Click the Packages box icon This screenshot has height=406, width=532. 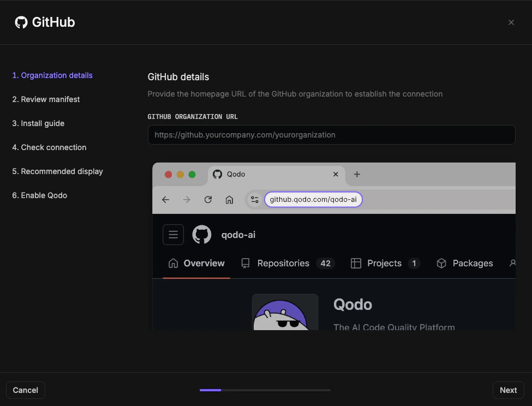(441, 263)
